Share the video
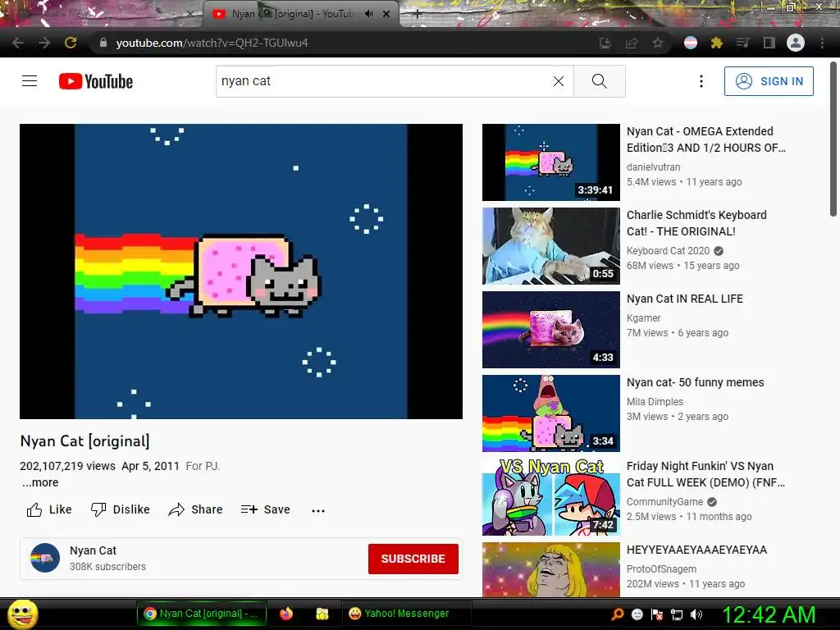 195,509
